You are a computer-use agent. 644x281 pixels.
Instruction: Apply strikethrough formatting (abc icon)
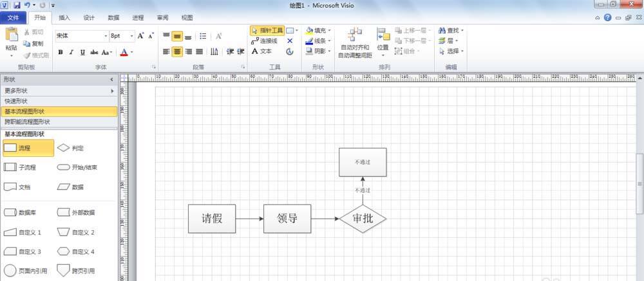click(x=94, y=52)
